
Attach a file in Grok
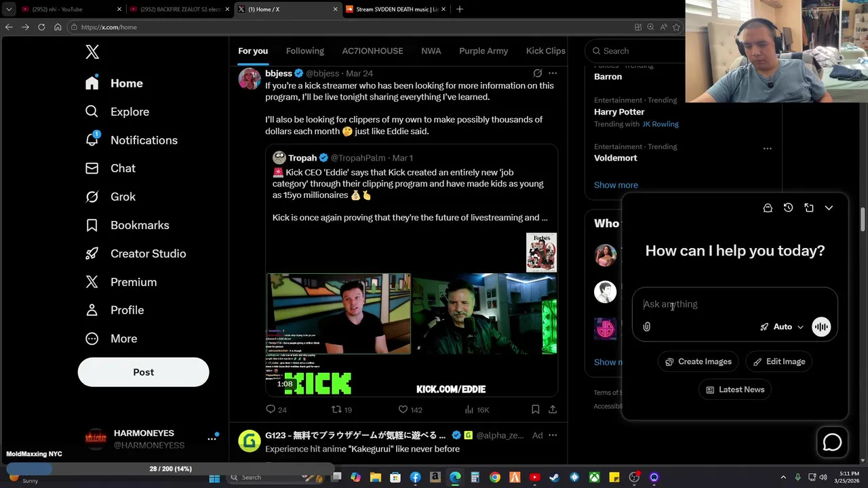click(x=647, y=327)
